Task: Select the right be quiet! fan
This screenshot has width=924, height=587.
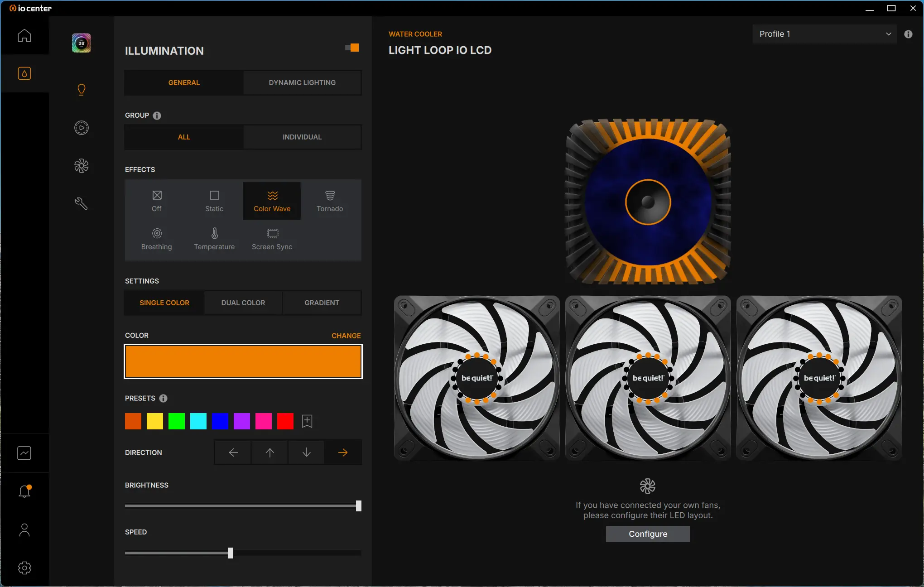Action: click(819, 378)
